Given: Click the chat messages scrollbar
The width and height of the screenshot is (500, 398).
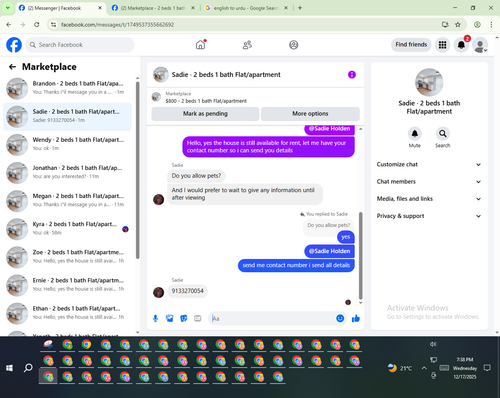Looking at the screenshot, I should tap(360, 256).
